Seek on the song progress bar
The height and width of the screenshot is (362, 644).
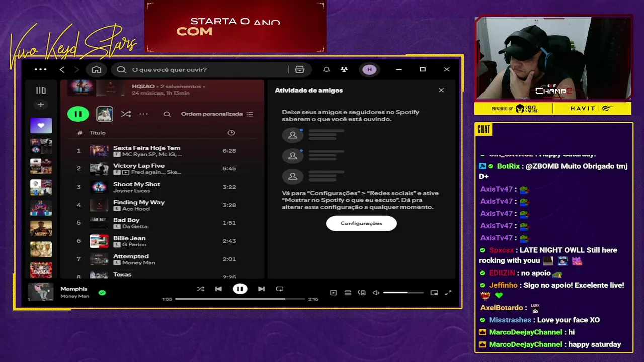(x=240, y=299)
